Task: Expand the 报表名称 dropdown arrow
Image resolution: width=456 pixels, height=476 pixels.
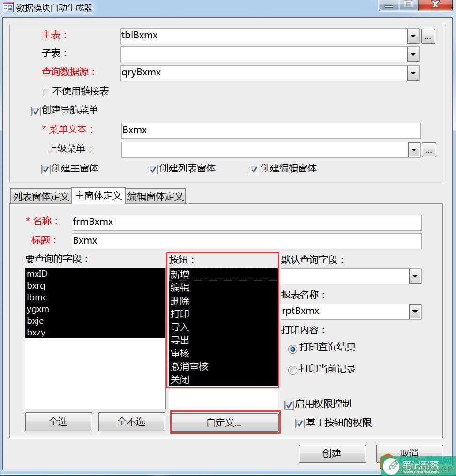Action: click(x=415, y=312)
